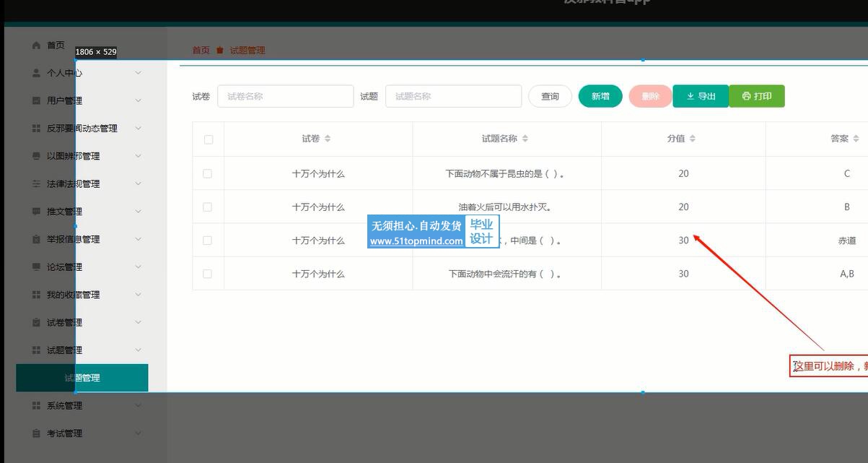Click the home icon beside 首页
The height and width of the screenshot is (463, 868).
point(36,46)
